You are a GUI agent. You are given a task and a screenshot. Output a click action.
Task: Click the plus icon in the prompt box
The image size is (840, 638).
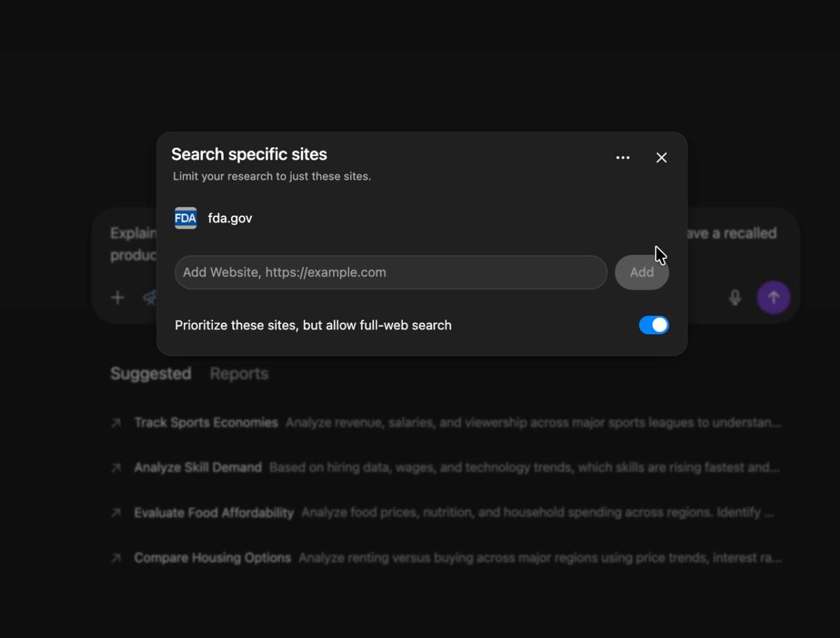118,298
